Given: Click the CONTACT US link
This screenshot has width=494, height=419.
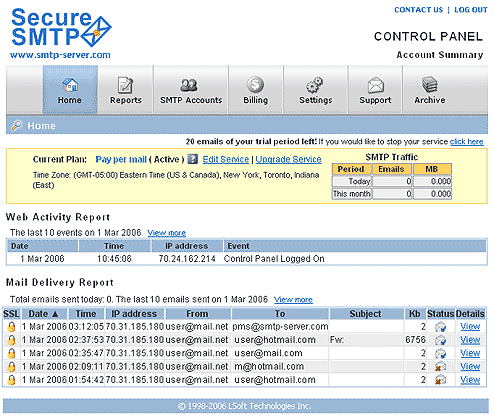Looking at the screenshot, I should (418, 10).
